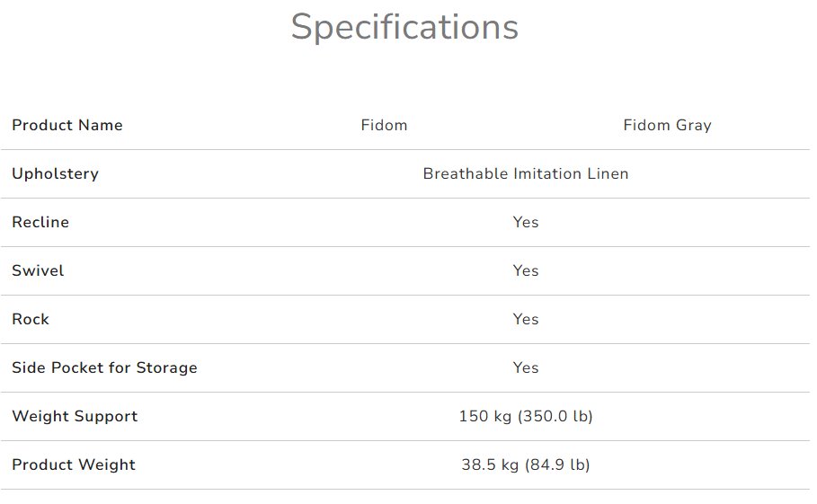Click the Weight Support row label

point(75,417)
